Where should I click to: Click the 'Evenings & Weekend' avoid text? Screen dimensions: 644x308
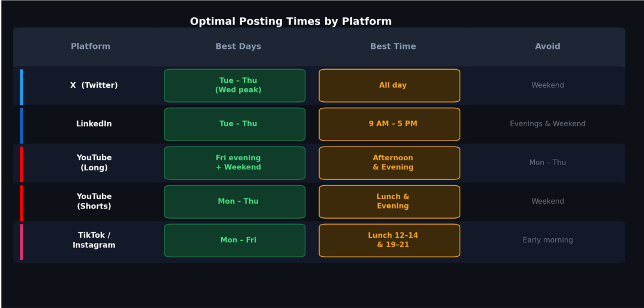tap(547, 124)
